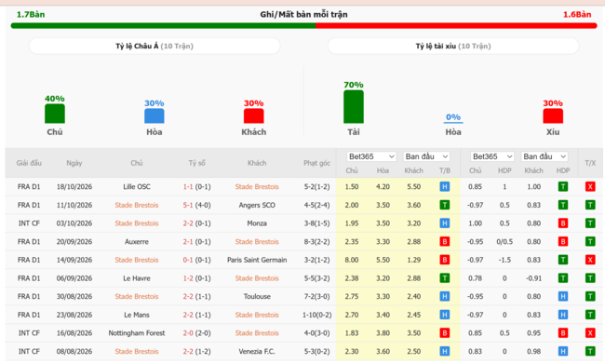The width and height of the screenshot is (605, 364).
Task: Select the Tỷ lệ Châu Á tab
Action: (x=155, y=46)
